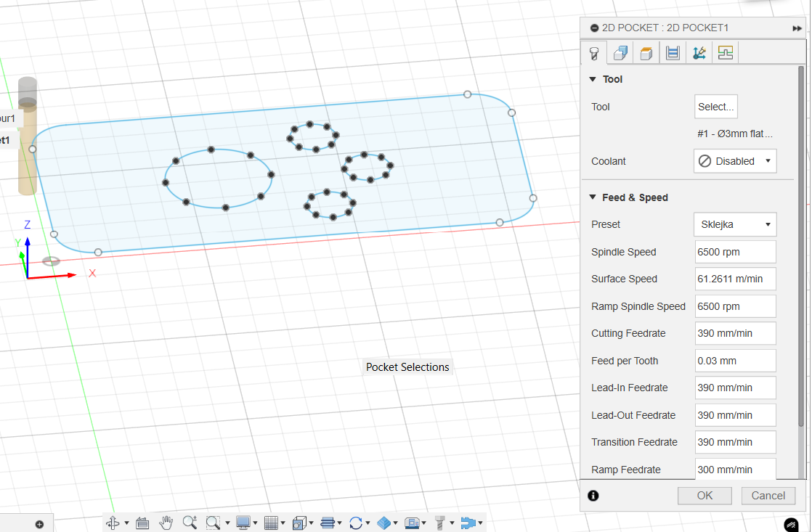Click the plus icon at bottom left
812x532 pixels.
pyautogui.click(x=39, y=524)
